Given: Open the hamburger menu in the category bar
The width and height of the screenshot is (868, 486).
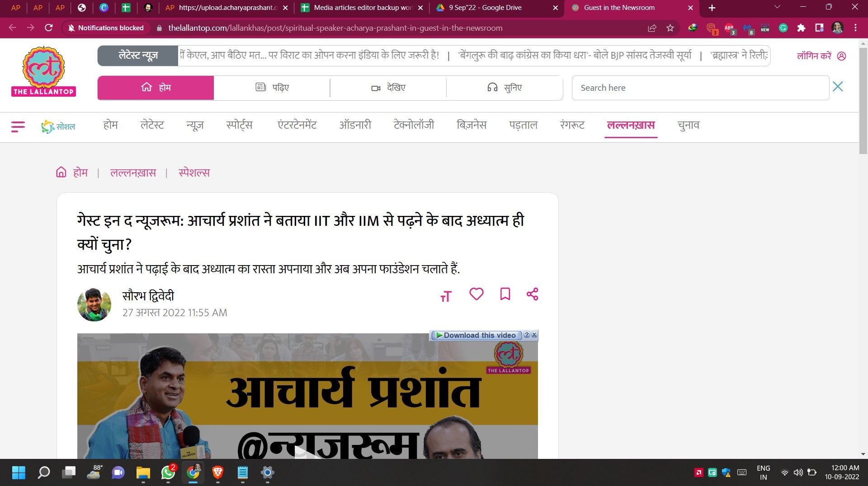Looking at the screenshot, I should pos(18,126).
